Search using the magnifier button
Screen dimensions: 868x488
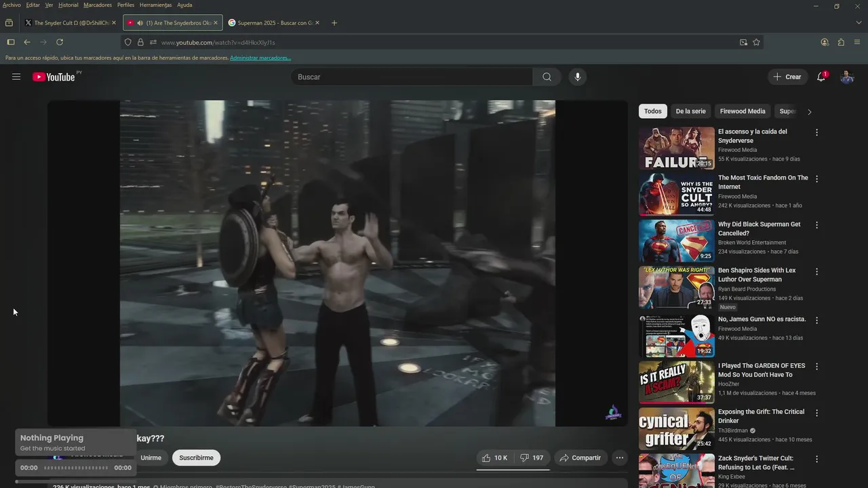coord(547,77)
